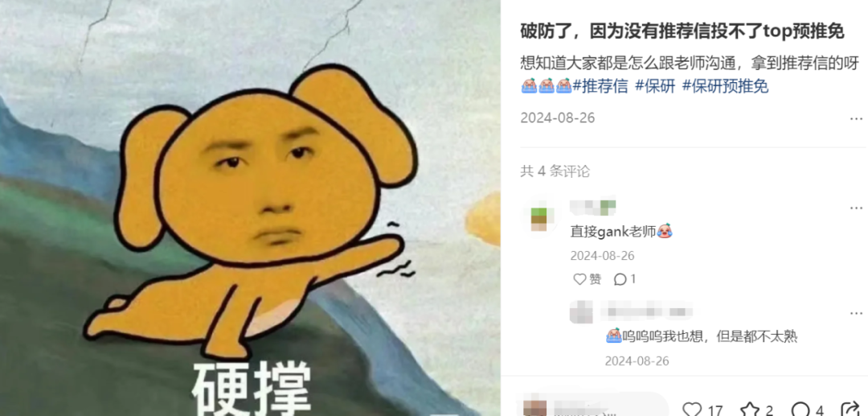Image resolution: width=868 pixels, height=416 pixels.
Task: Click the post title 破防了
Action: pyautogui.click(x=682, y=31)
